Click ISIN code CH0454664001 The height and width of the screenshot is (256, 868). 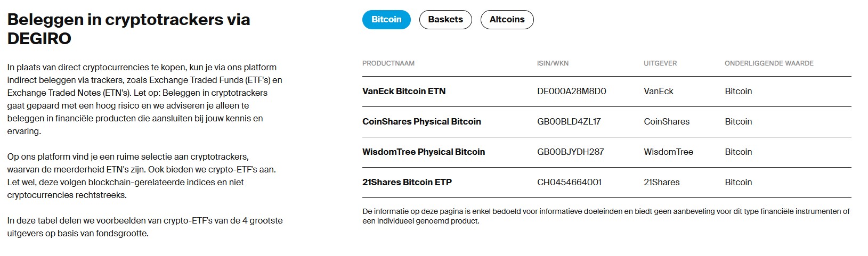570,182
